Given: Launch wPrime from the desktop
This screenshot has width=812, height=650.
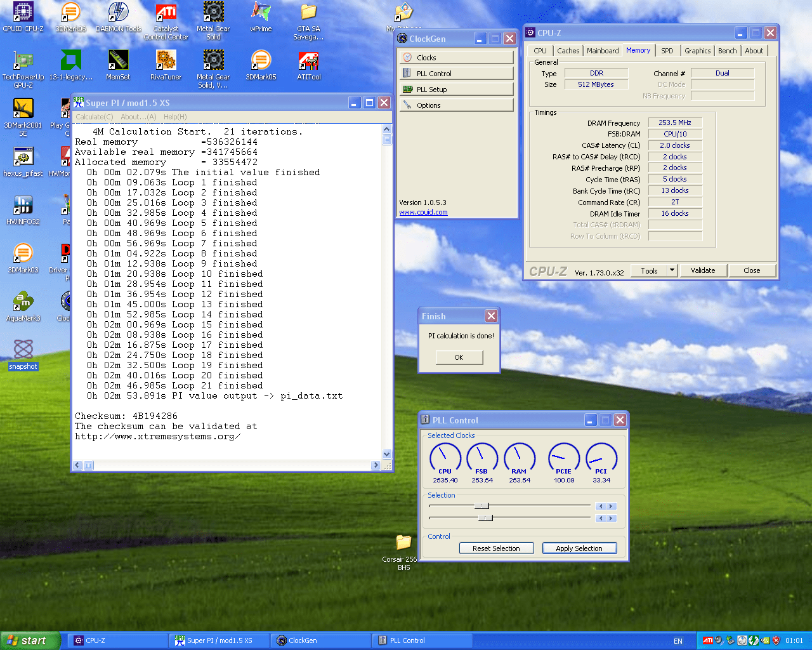Looking at the screenshot, I should tap(261, 18).
